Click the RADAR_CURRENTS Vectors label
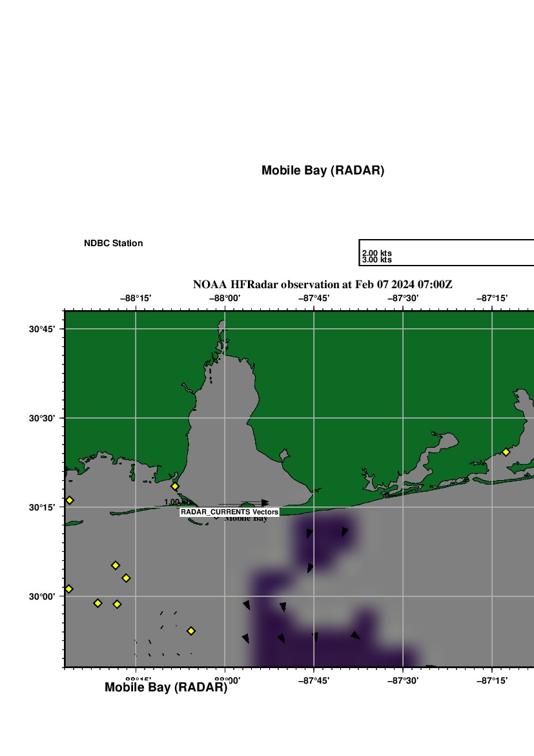The width and height of the screenshot is (534, 756). tap(229, 512)
